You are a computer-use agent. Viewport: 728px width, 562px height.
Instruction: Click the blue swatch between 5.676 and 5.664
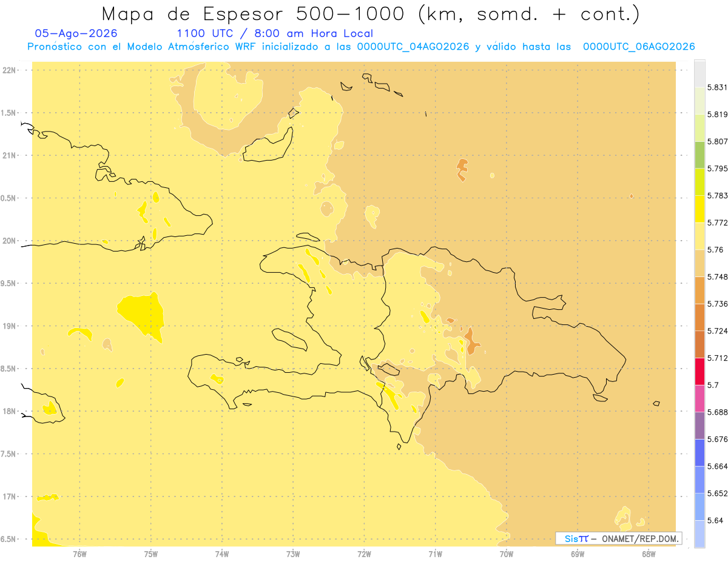tap(699, 452)
